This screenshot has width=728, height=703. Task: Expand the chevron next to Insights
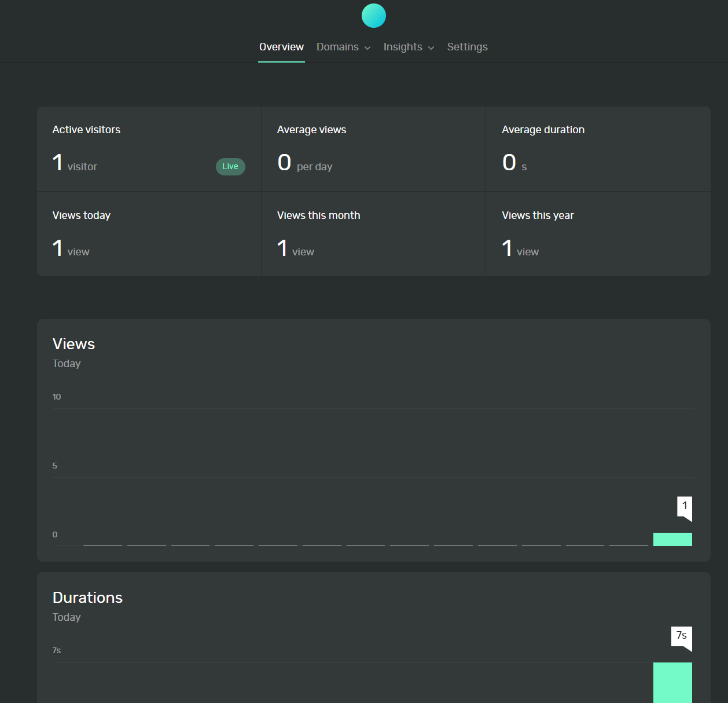(x=431, y=48)
